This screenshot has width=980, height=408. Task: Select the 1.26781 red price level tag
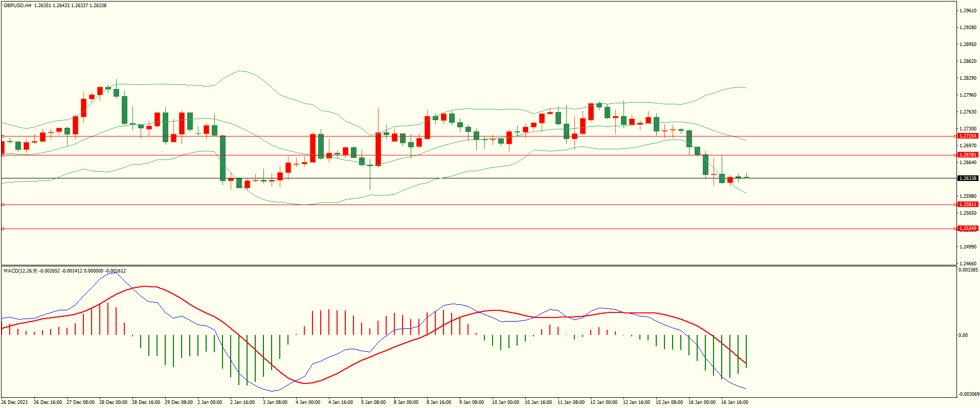pyautogui.click(x=967, y=155)
